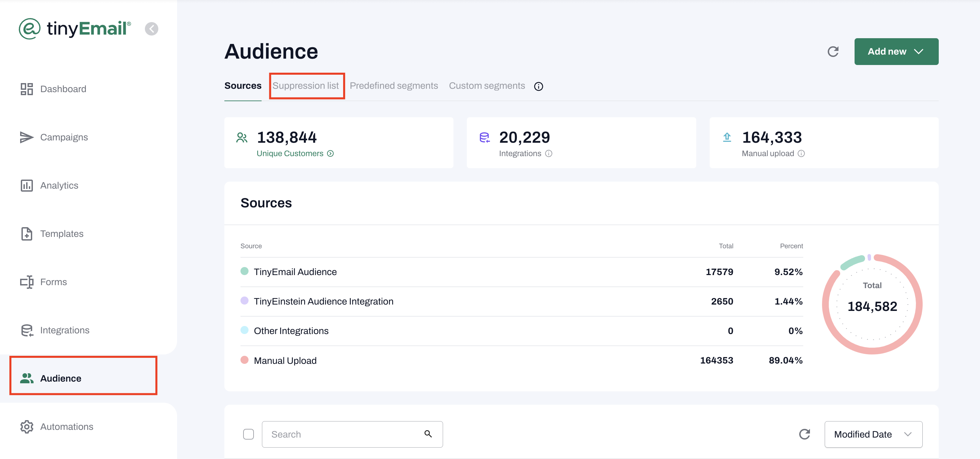This screenshot has height=459, width=980.
Task: Click the search magnifier icon
Action: 428,434
